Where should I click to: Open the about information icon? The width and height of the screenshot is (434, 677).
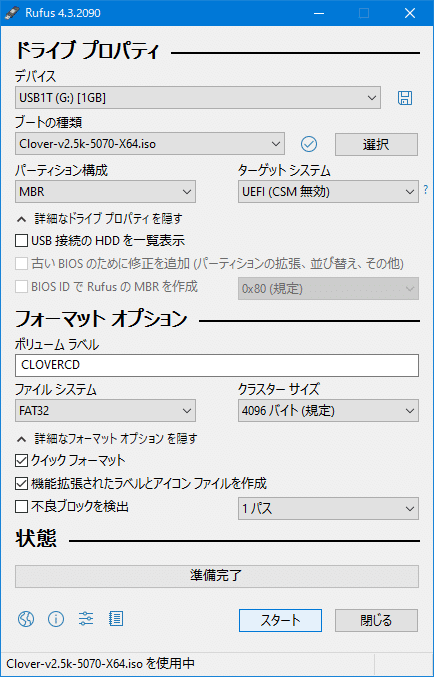(x=56, y=619)
